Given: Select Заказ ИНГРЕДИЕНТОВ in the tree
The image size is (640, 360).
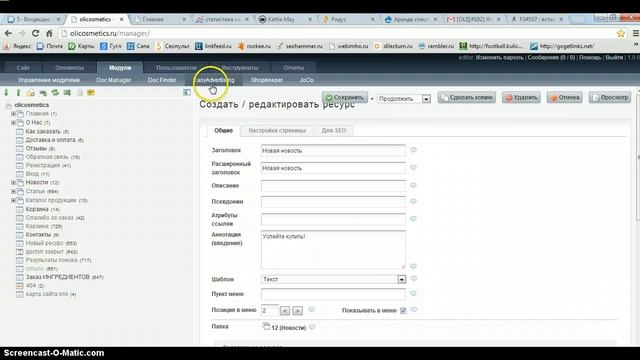Looking at the screenshot, I should [58, 277].
